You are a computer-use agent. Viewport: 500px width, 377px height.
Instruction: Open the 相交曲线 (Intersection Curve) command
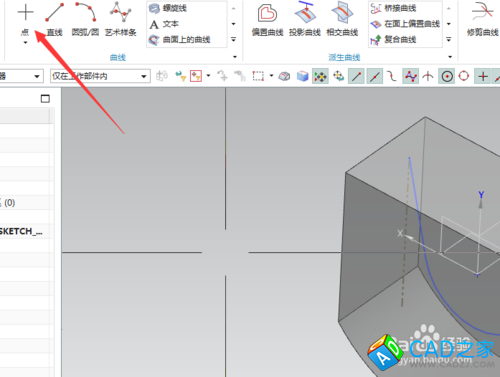click(342, 19)
